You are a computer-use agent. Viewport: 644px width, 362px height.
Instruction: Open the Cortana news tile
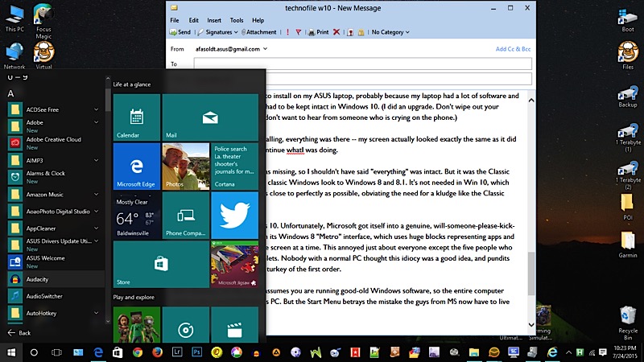pyautogui.click(x=234, y=167)
